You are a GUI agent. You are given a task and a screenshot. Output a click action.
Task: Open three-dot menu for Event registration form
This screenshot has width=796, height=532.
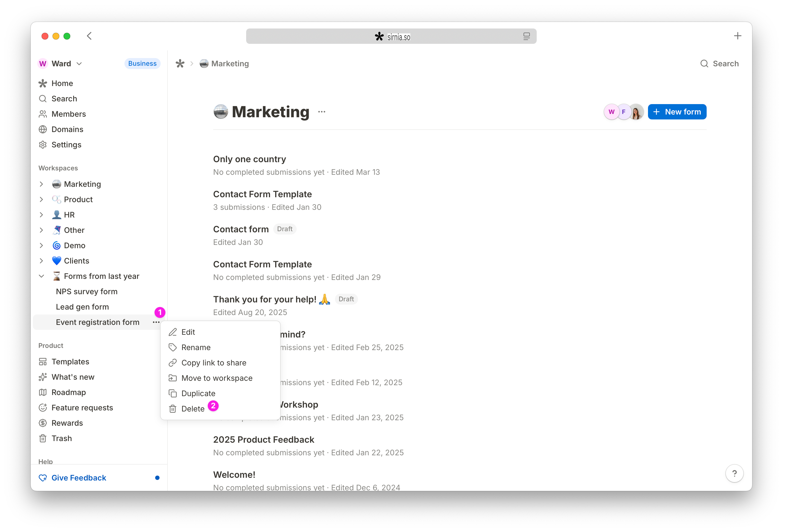tap(156, 322)
